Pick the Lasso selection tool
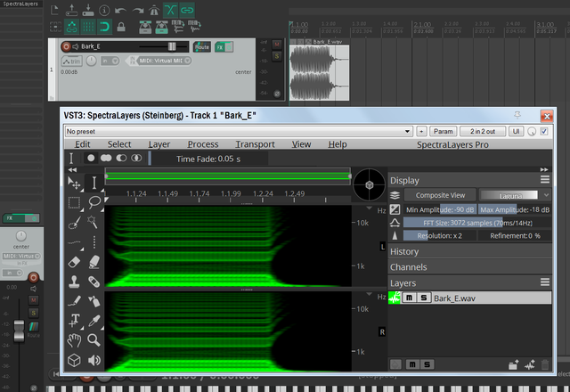The height and width of the screenshot is (392, 570). (94, 202)
